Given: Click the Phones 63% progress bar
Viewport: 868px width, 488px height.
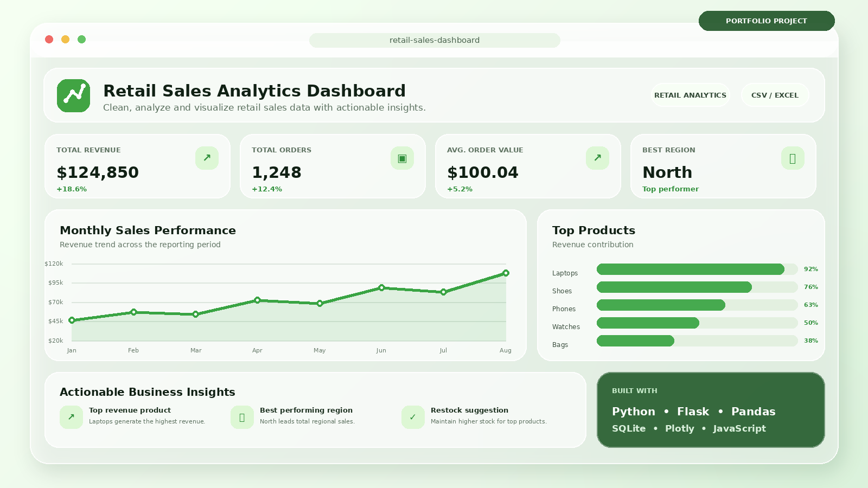Looking at the screenshot, I should [x=697, y=305].
